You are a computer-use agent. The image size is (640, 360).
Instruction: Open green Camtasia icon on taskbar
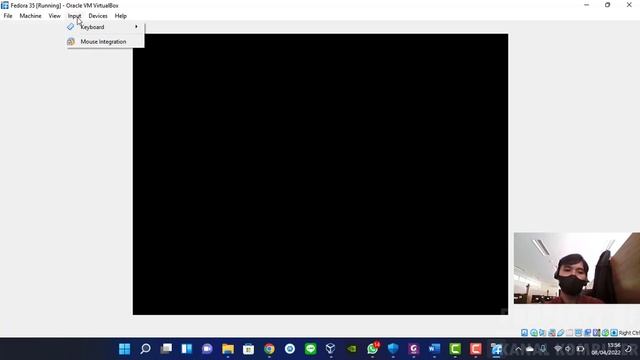pos(455,349)
